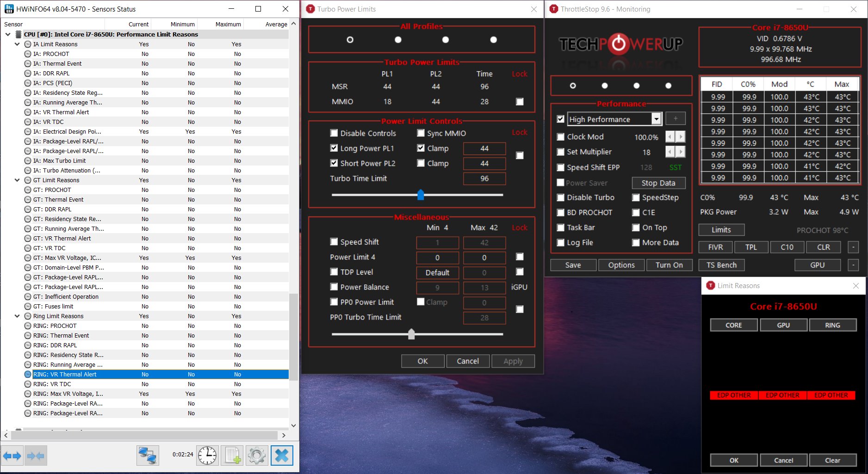Increase Clock Mod with right arrow
This screenshot has width=868, height=474.
click(x=681, y=137)
